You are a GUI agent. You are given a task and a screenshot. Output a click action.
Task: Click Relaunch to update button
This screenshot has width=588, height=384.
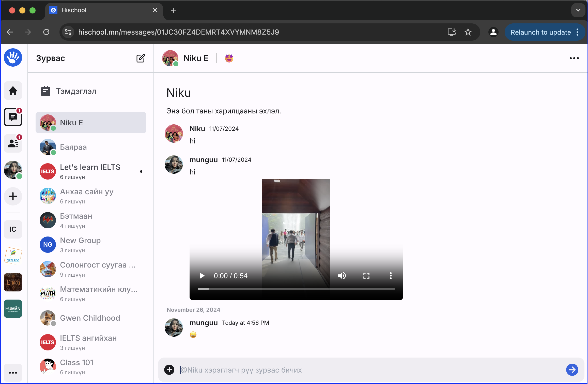pos(540,32)
